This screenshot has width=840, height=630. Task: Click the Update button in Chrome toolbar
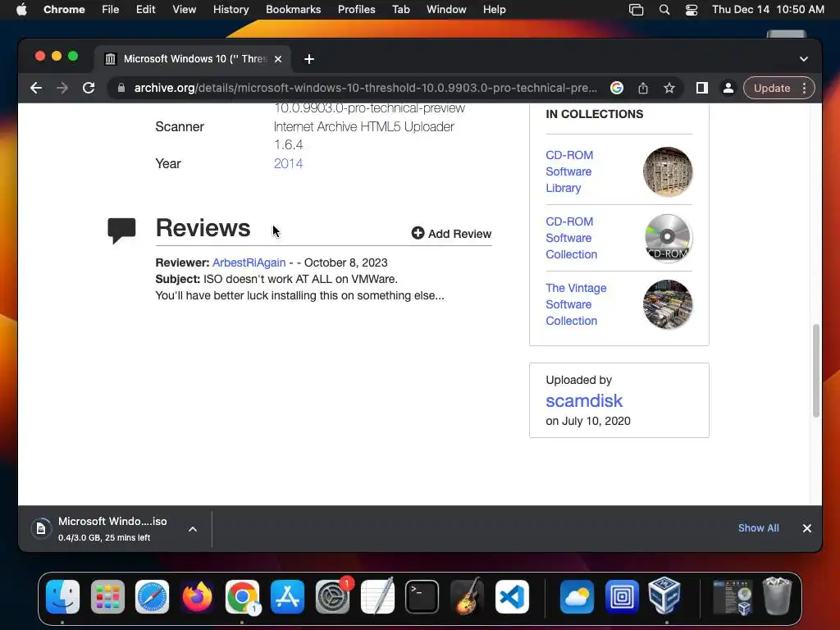click(x=772, y=88)
